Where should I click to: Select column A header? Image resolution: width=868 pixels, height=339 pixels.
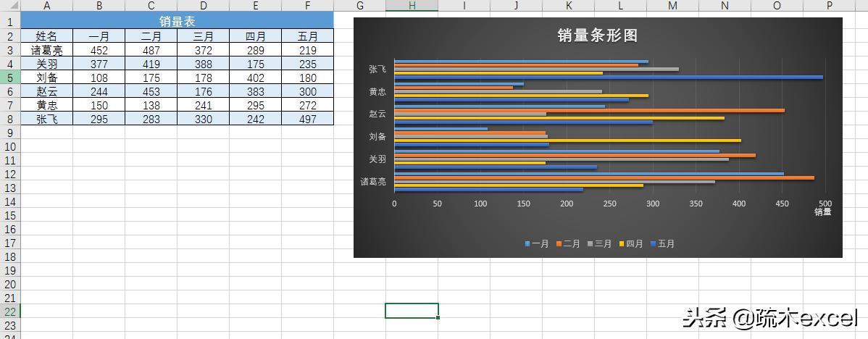(46, 6)
